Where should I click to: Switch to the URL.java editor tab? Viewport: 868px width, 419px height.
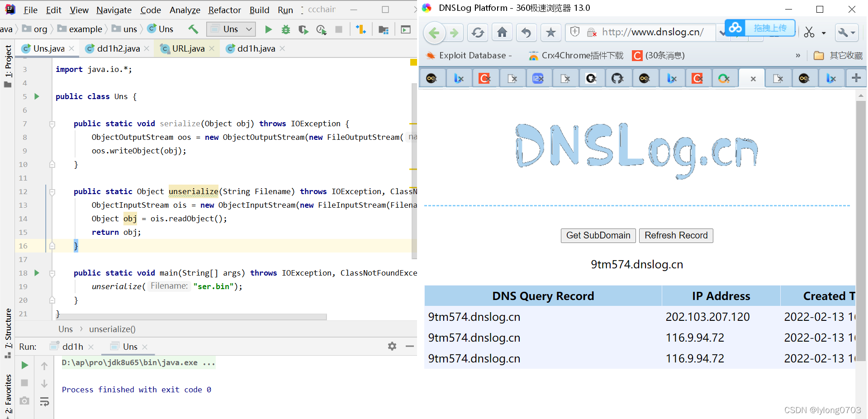coord(188,48)
